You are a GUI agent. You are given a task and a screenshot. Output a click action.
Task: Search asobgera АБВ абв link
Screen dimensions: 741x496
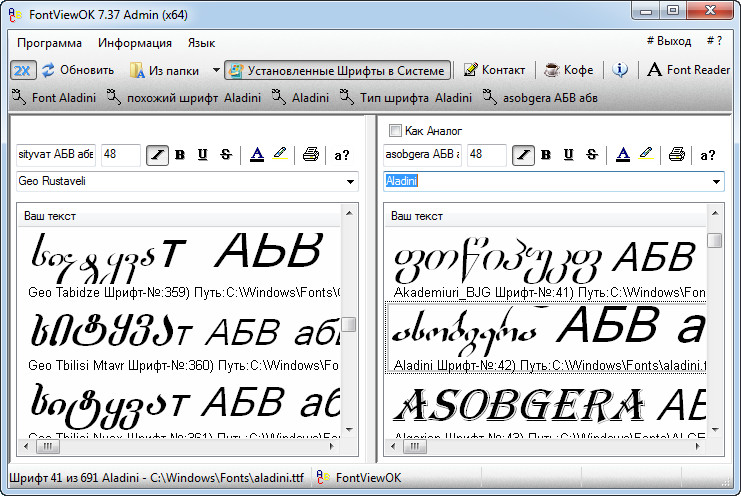coord(541,97)
